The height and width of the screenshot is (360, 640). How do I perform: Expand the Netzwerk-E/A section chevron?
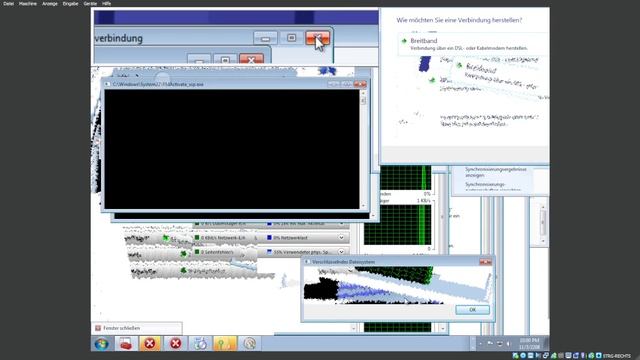[x=341, y=238]
